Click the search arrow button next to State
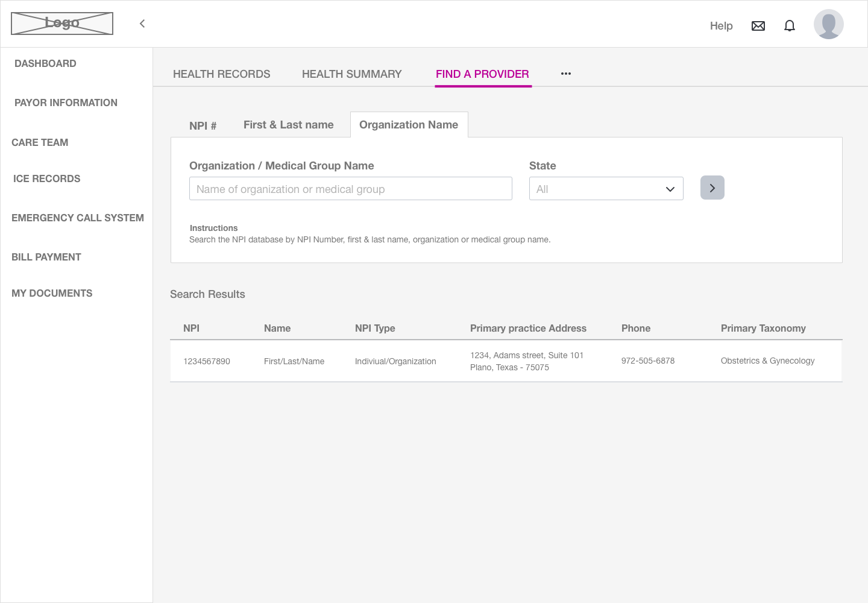The height and width of the screenshot is (603, 868). [712, 188]
